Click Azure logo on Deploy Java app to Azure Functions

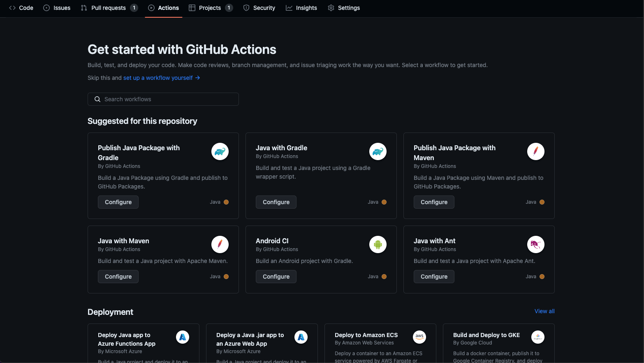[183, 337]
